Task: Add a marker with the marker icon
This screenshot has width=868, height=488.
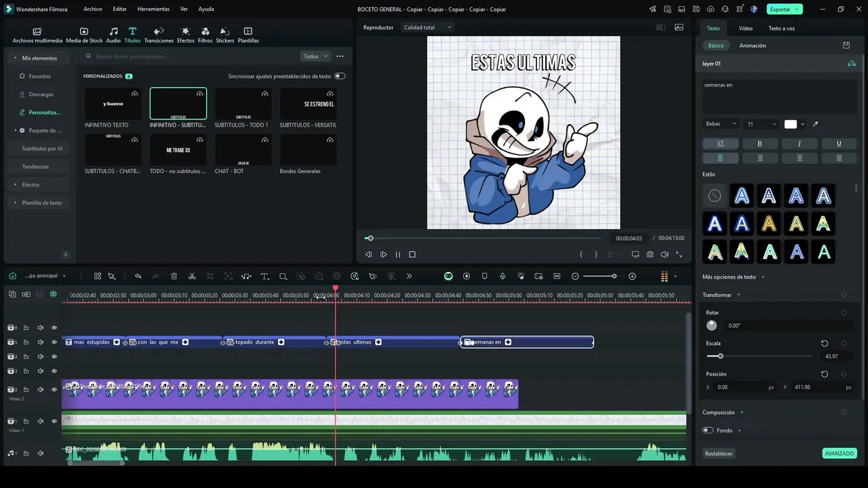Action: 484,277
